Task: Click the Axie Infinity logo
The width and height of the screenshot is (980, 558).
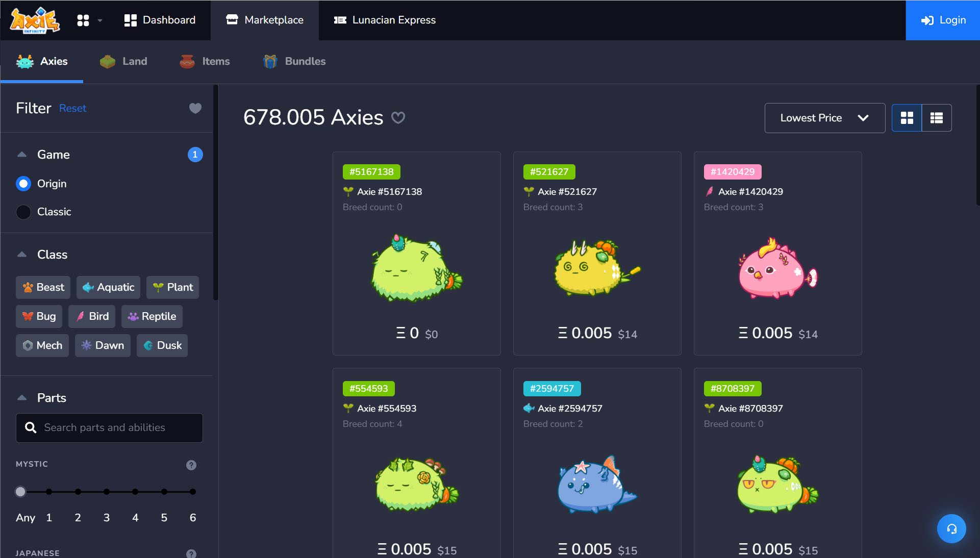Action: [35, 20]
